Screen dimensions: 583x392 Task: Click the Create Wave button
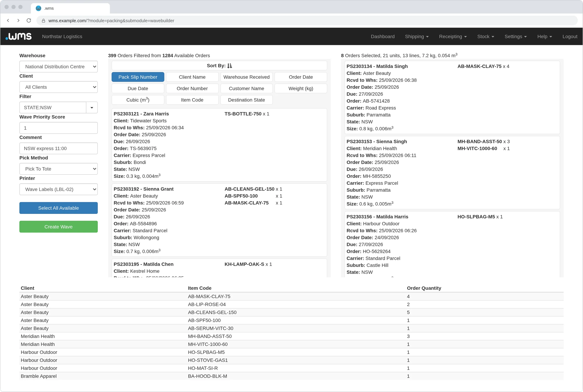(59, 227)
